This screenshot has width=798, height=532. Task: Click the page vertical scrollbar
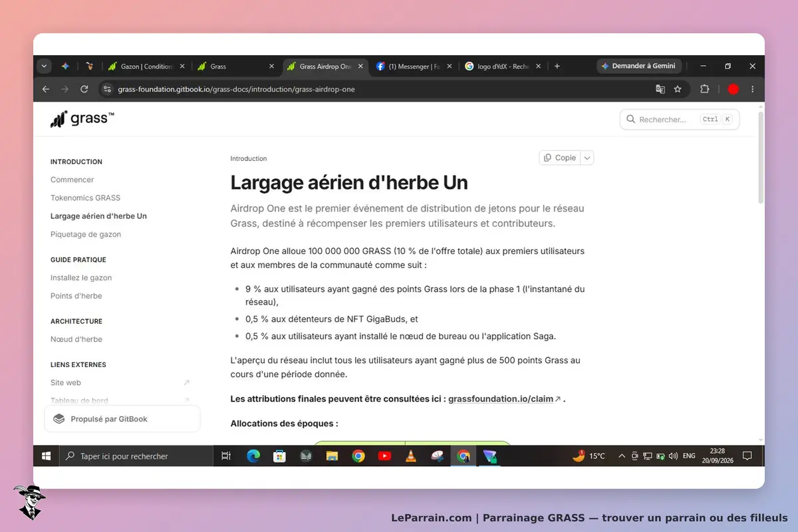point(761,158)
